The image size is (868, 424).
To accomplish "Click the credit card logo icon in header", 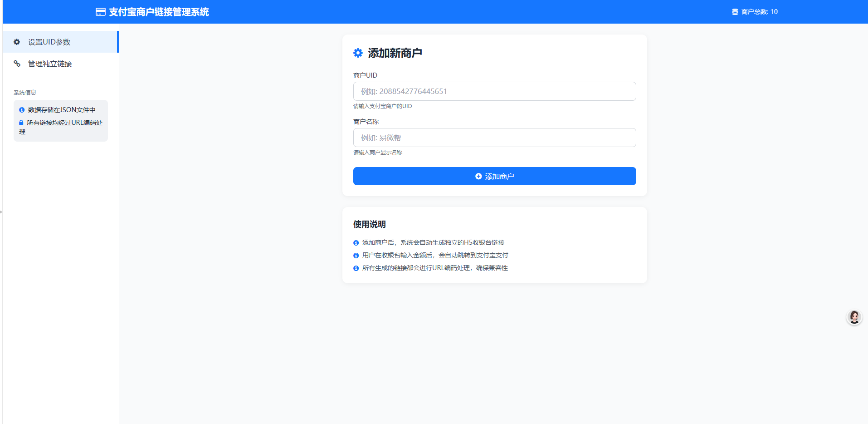I will [x=100, y=12].
